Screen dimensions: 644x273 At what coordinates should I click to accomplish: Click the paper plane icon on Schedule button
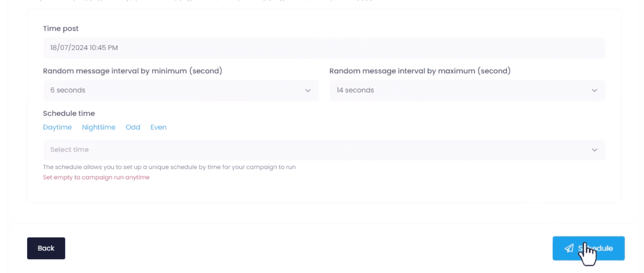tap(569, 248)
